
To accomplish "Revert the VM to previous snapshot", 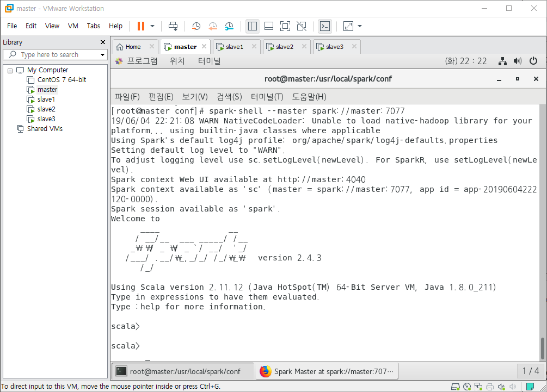I will pos(213,26).
